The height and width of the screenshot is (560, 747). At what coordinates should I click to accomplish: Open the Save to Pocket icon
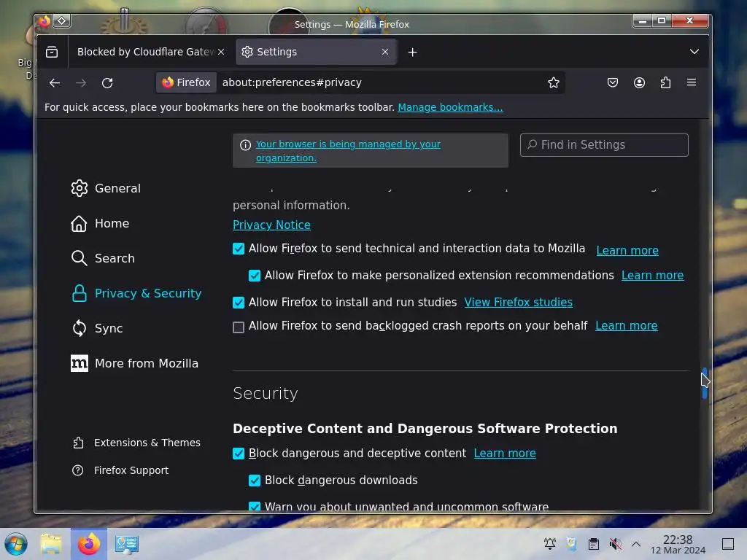tap(613, 83)
